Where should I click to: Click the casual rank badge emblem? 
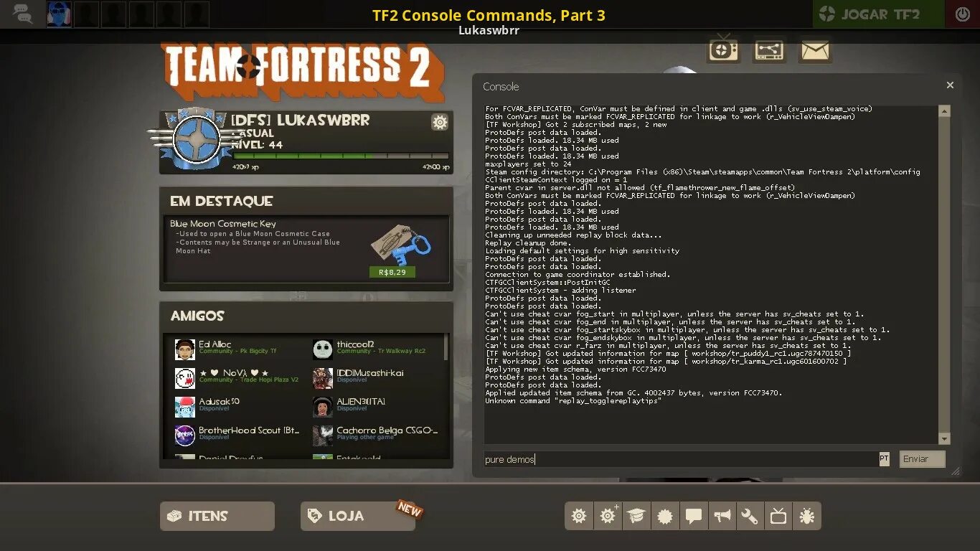[195, 138]
